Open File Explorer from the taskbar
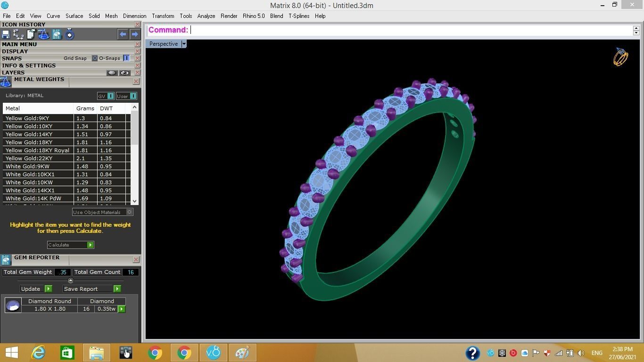 (97, 353)
